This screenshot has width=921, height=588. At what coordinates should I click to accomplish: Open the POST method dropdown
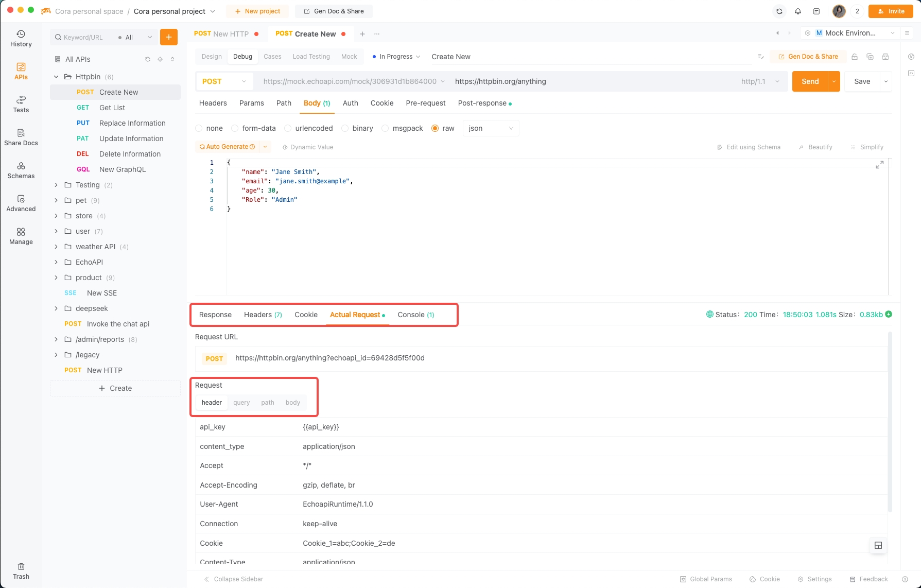point(224,81)
